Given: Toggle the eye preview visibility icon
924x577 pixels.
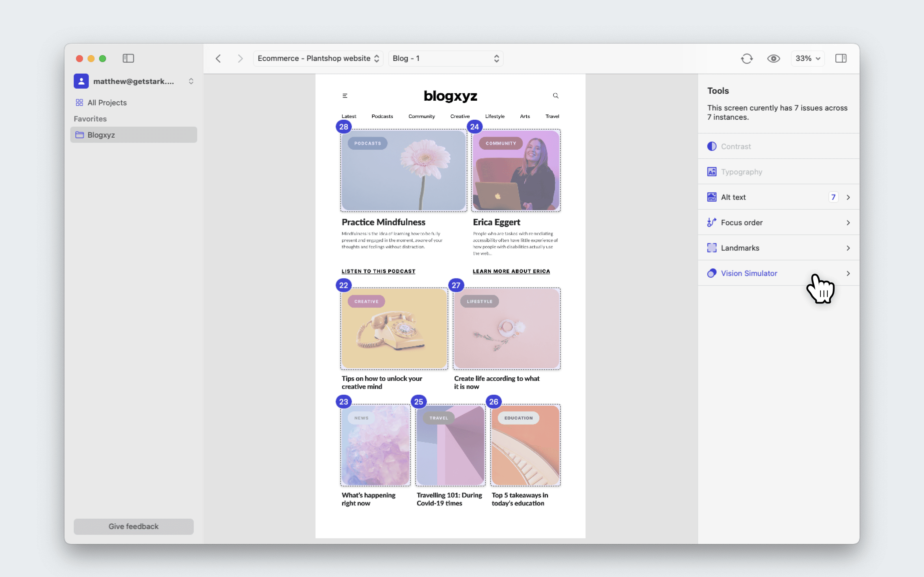Looking at the screenshot, I should point(773,58).
